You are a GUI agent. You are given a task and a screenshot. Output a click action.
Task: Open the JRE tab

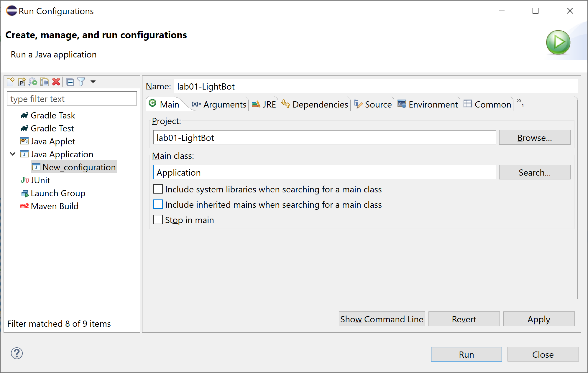[x=264, y=104]
